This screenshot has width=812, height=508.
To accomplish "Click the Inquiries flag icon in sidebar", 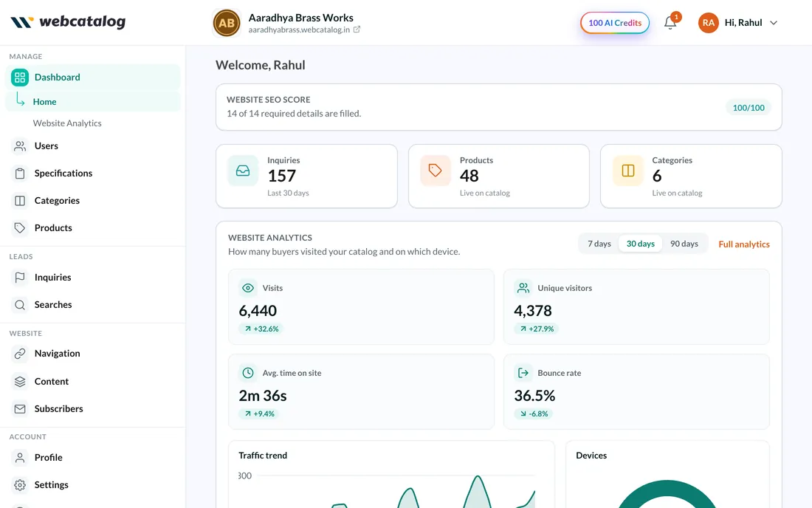I will point(20,278).
